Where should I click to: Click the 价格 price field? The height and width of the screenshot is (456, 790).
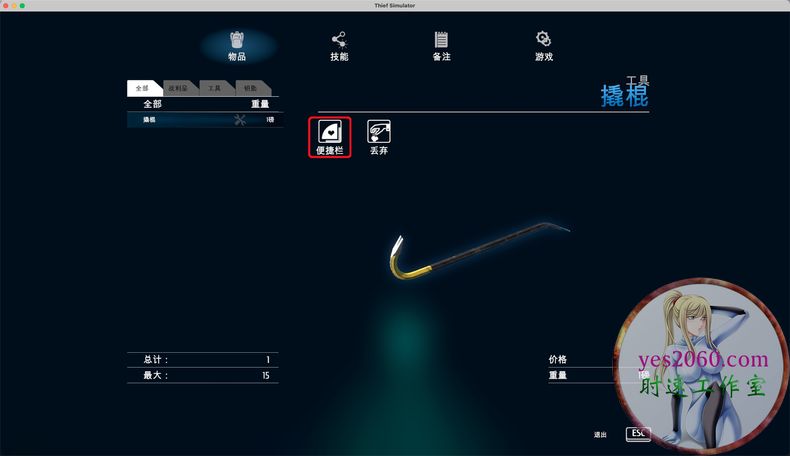[x=557, y=359]
